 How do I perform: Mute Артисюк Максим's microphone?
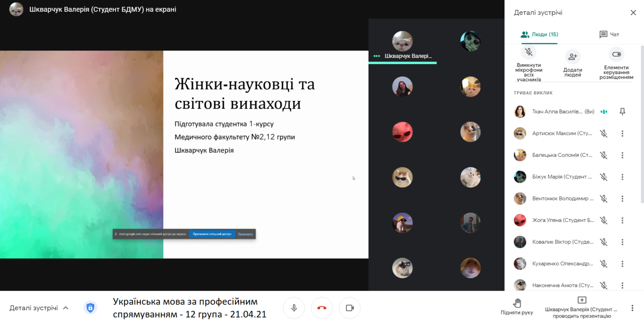point(603,133)
